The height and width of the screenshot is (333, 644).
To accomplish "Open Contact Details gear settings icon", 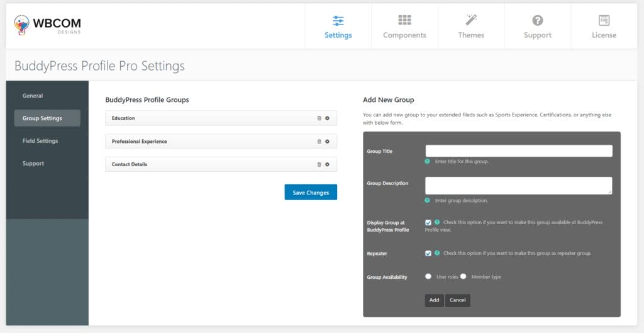I will (x=327, y=164).
